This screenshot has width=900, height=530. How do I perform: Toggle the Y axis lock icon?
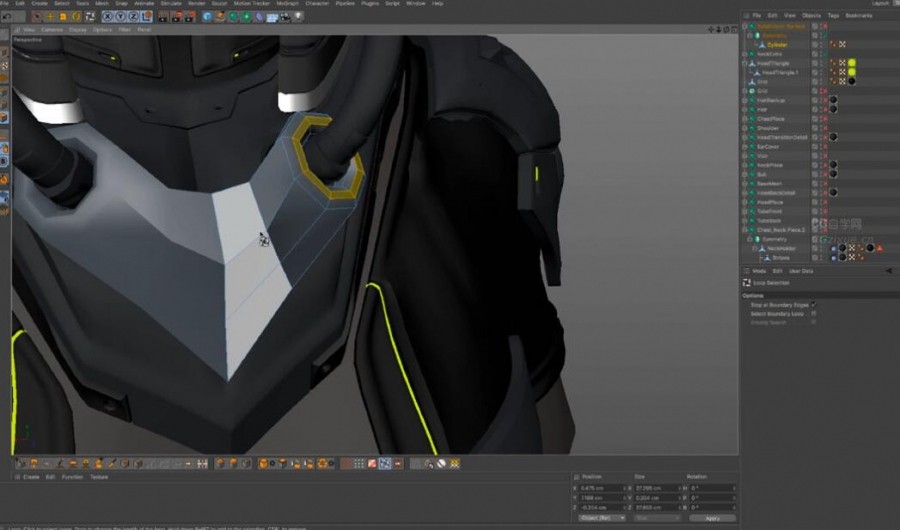pos(119,16)
